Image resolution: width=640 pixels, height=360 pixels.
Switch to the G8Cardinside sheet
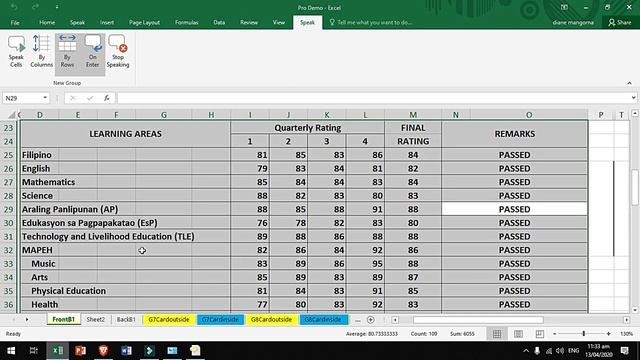tap(323, 320)
